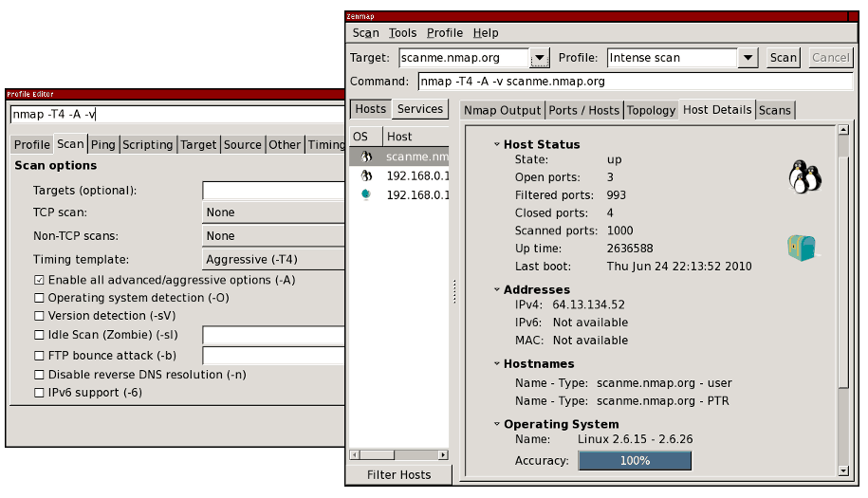Switch to the Ports / Hosts tab
This screenshot has width=868, height=498.
(x=584, y=110)
